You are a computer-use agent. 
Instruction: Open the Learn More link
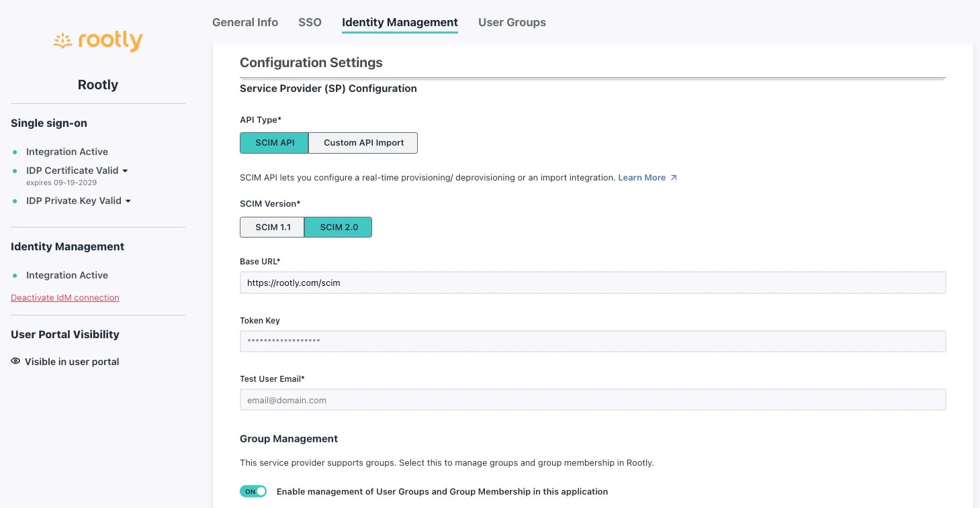tap(641, 178)
